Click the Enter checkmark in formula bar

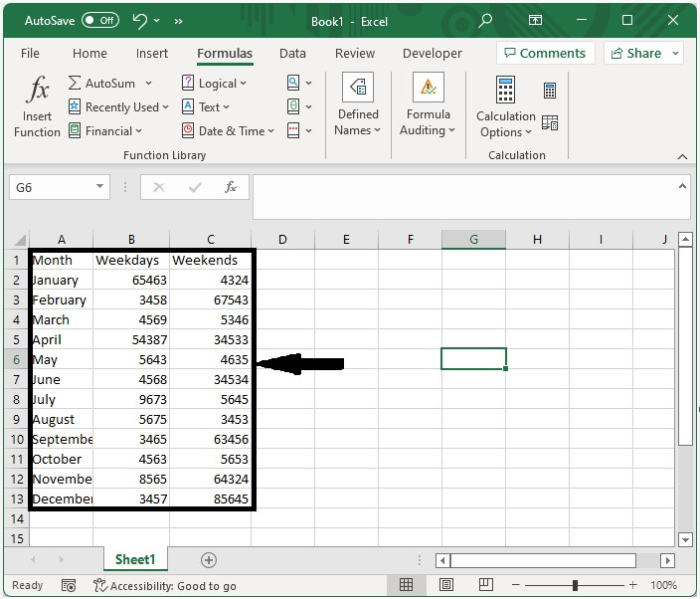pos(195,187)
